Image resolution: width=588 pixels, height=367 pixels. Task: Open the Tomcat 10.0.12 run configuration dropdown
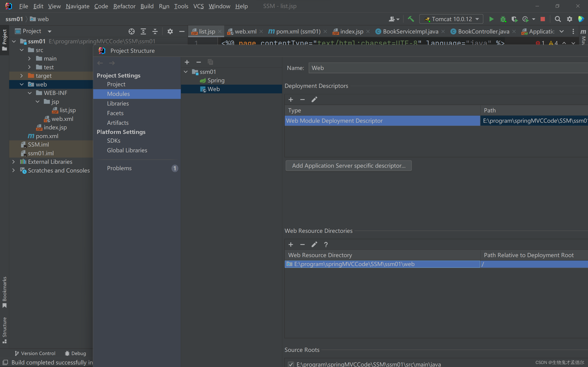[451, 19]
